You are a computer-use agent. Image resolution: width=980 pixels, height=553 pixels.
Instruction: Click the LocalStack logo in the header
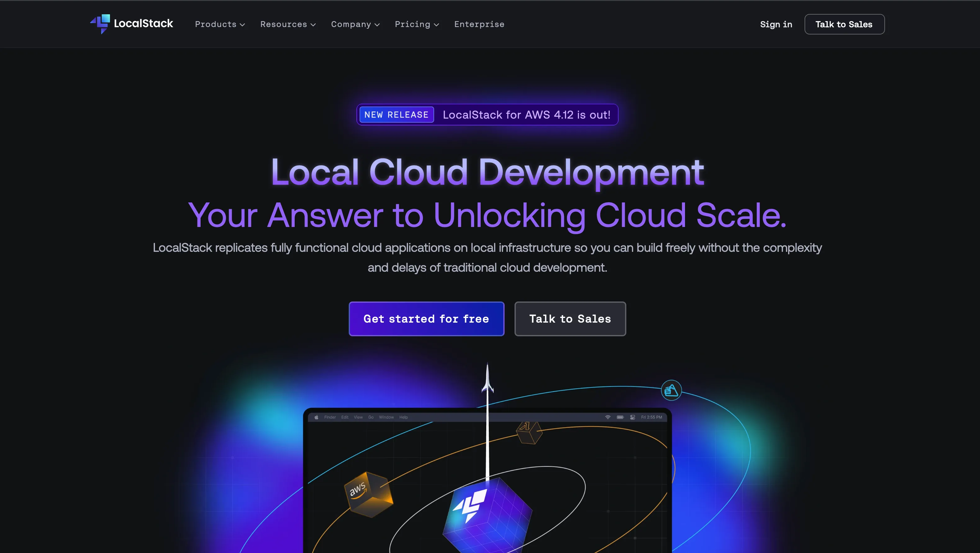(131, 24)
